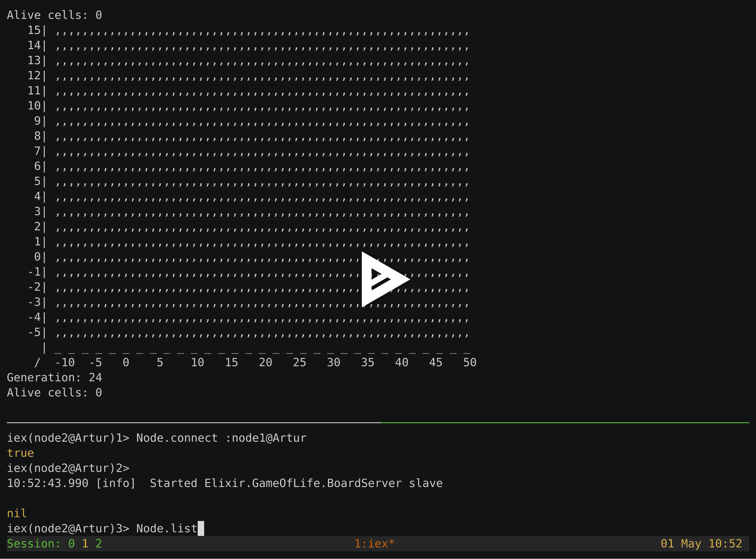Select the Node.connect :node1@Artur command line

tap(221, 437)
